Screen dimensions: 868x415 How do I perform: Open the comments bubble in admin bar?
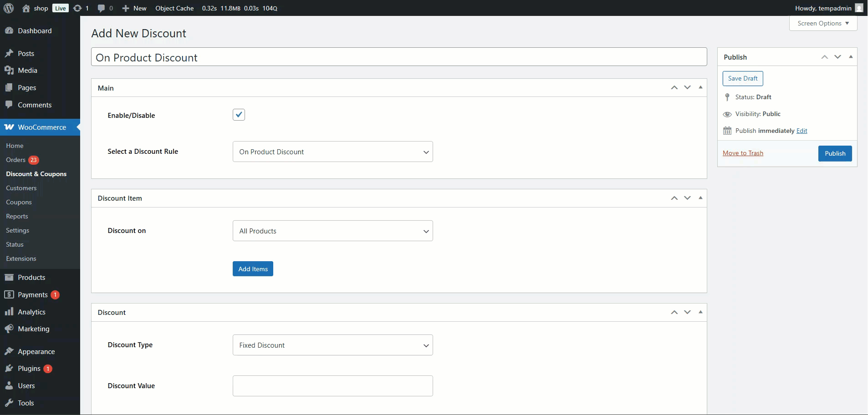[x=101, y=8]
